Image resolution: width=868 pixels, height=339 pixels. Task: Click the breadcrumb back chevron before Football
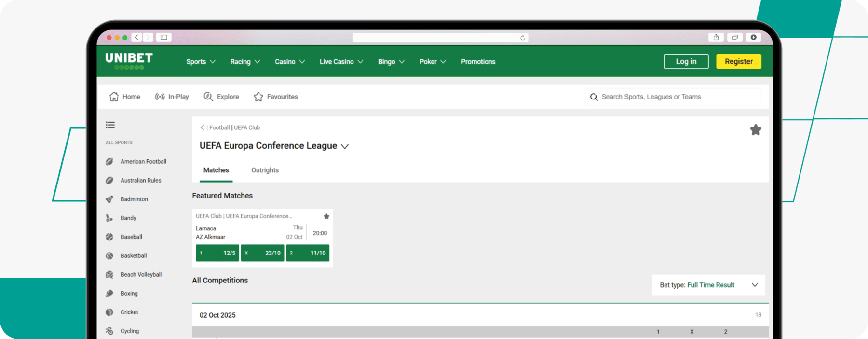(203, 127)
